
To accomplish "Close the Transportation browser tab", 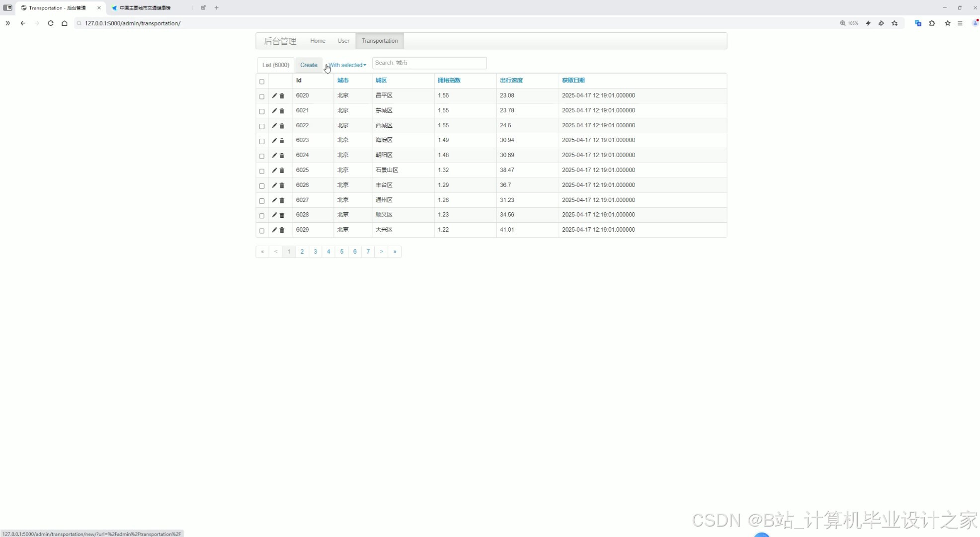I will click(x=99, y=8).
